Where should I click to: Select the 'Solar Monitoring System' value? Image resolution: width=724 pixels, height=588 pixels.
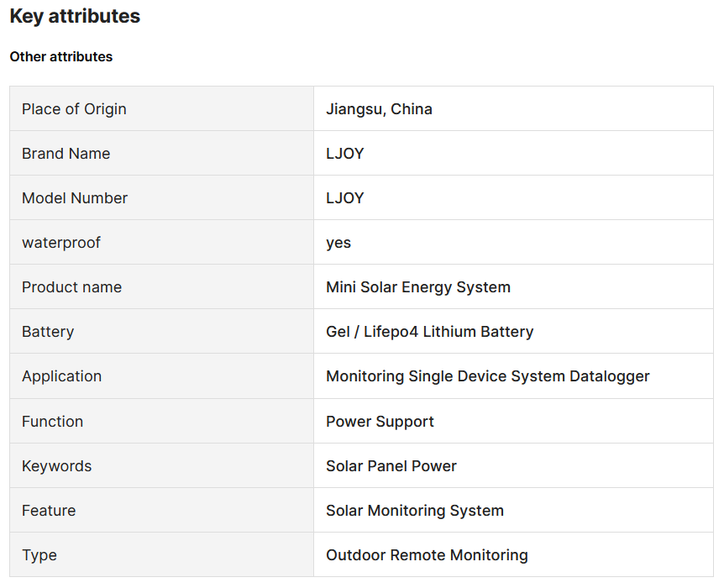click(x=415, y=511)
